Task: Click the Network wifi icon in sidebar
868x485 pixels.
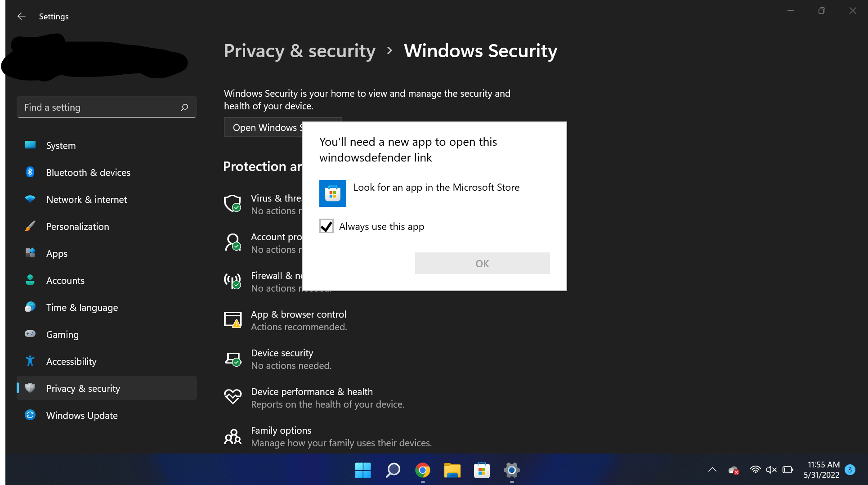Action: [x=30, y=199]
